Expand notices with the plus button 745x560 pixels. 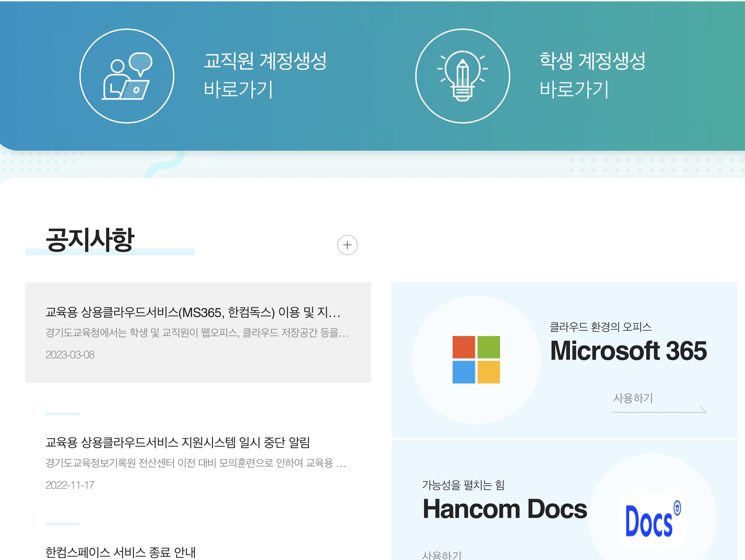point(347,245)
